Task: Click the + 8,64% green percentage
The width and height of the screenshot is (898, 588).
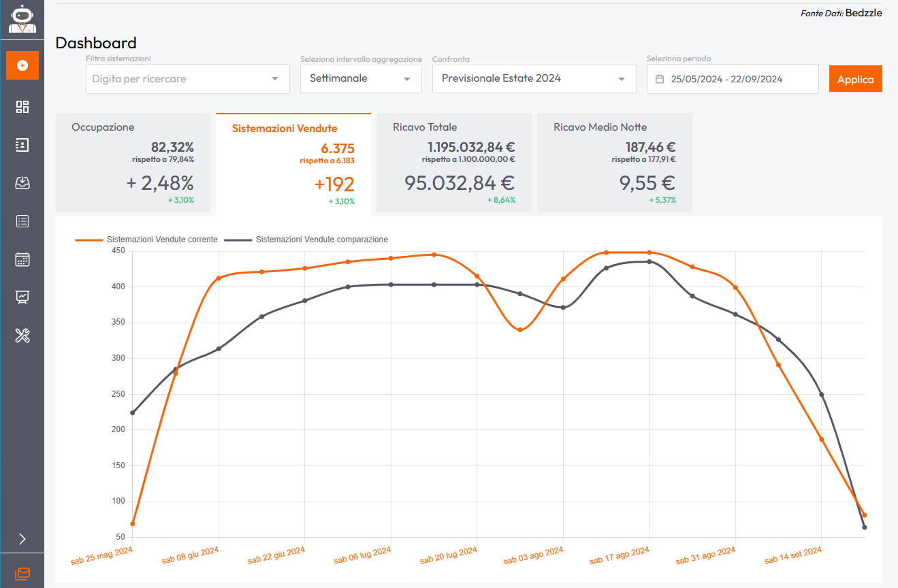Action: (501, 200)
